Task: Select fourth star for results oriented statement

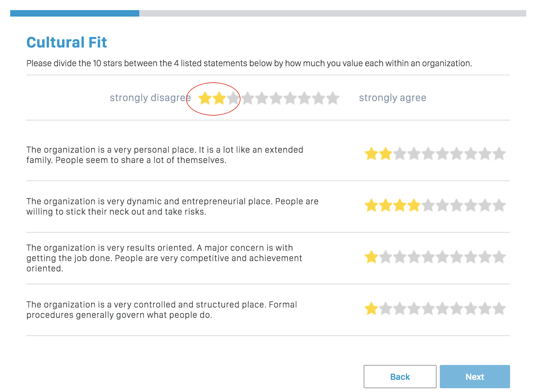Action: click(414, 257)
